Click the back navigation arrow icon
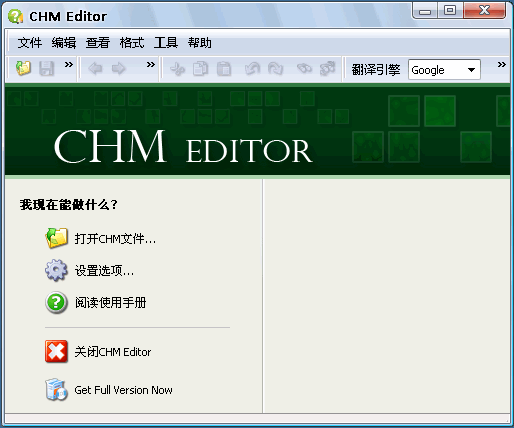The image size is (514, 428). tap(95, 69)
